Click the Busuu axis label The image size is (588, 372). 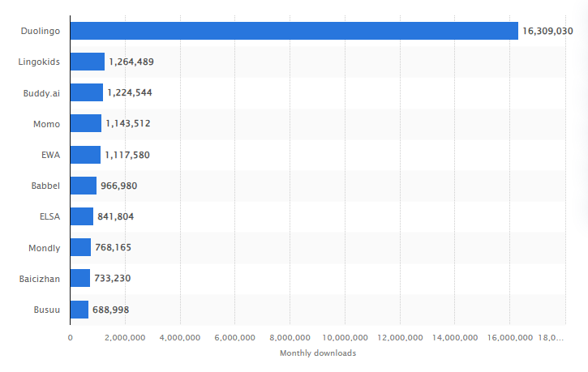(47, 310)
